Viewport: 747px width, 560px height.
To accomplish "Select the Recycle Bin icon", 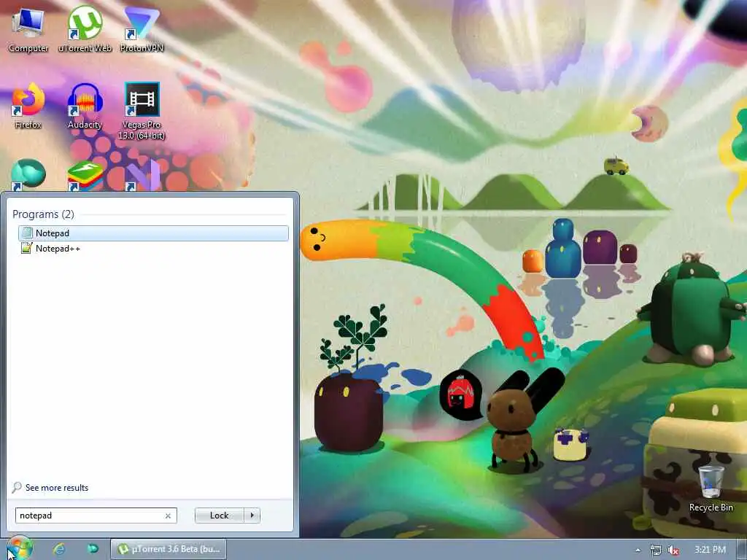I will (711, 489).
